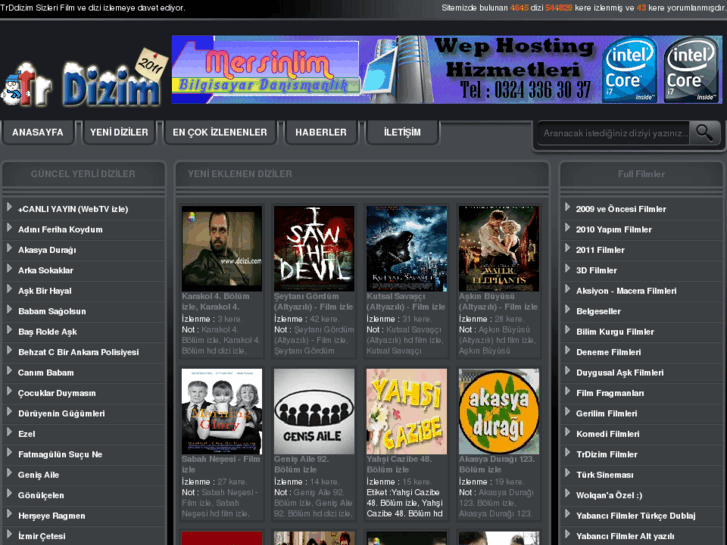This screenshot has width=727, height=545.
Task: Open Sabah Neşesi - Film izle title
Action: (x=221, y=464)
